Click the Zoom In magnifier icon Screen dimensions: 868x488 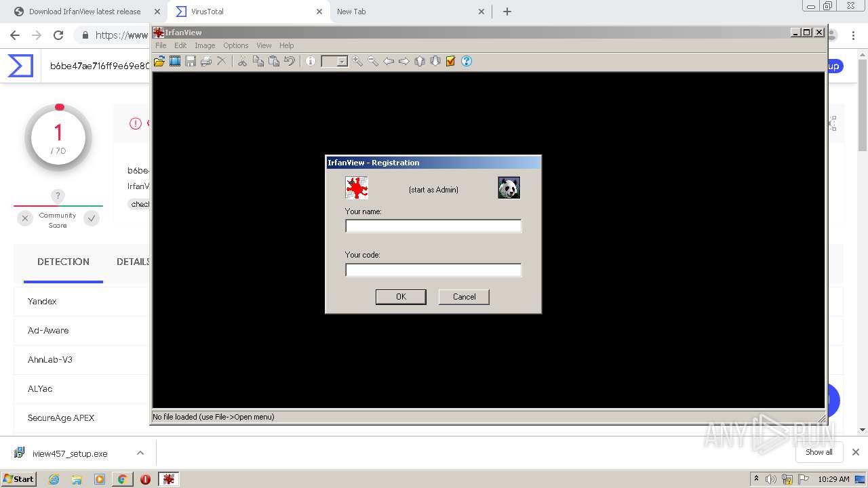coord(357,61)
